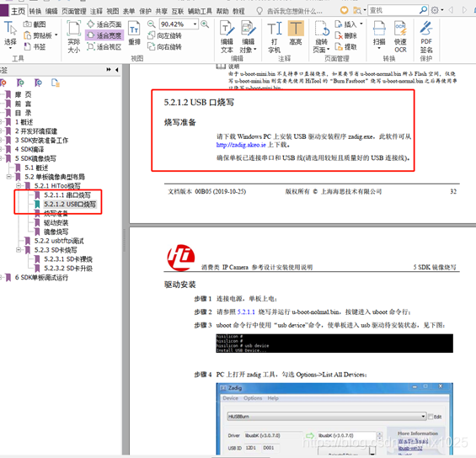Go to bookmark 3 SDK安装准备工作

click(41, 140)
